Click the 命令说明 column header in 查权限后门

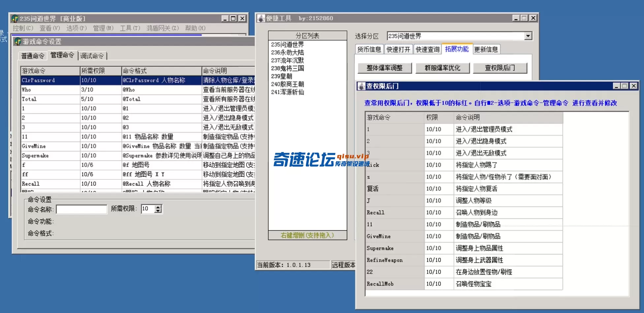coord(508,118)
